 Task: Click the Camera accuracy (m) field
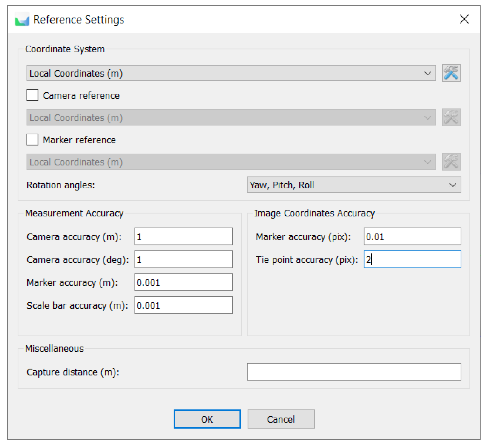tap(183, 236)
